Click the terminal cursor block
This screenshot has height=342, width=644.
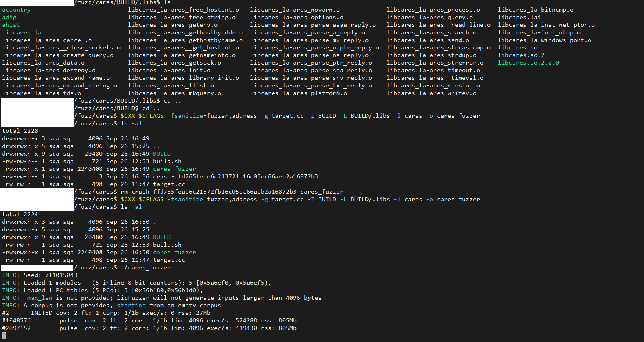[4, 336]
